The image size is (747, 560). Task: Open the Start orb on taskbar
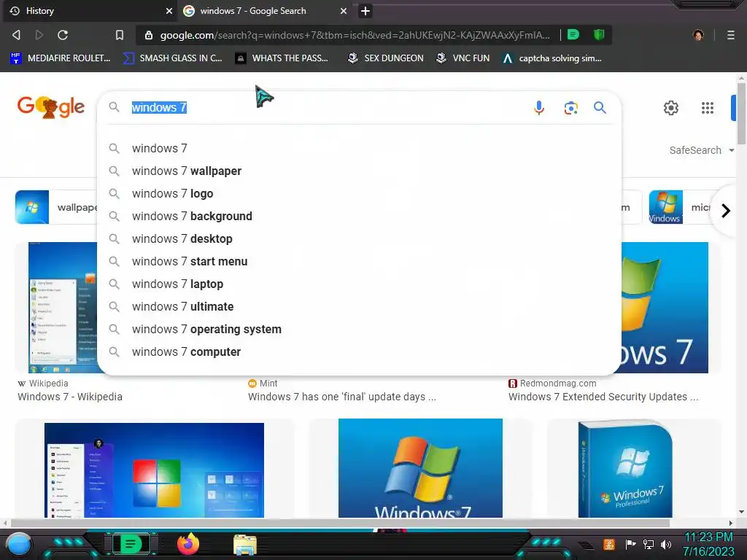pyautogui.click(x=19, y=545)
